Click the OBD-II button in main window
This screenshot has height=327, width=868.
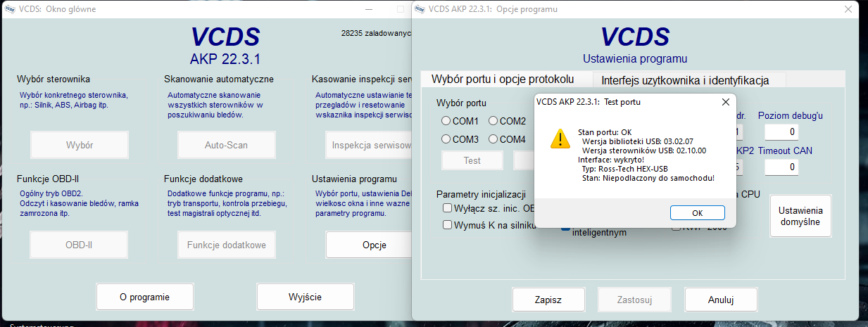(x=80, y=245)
